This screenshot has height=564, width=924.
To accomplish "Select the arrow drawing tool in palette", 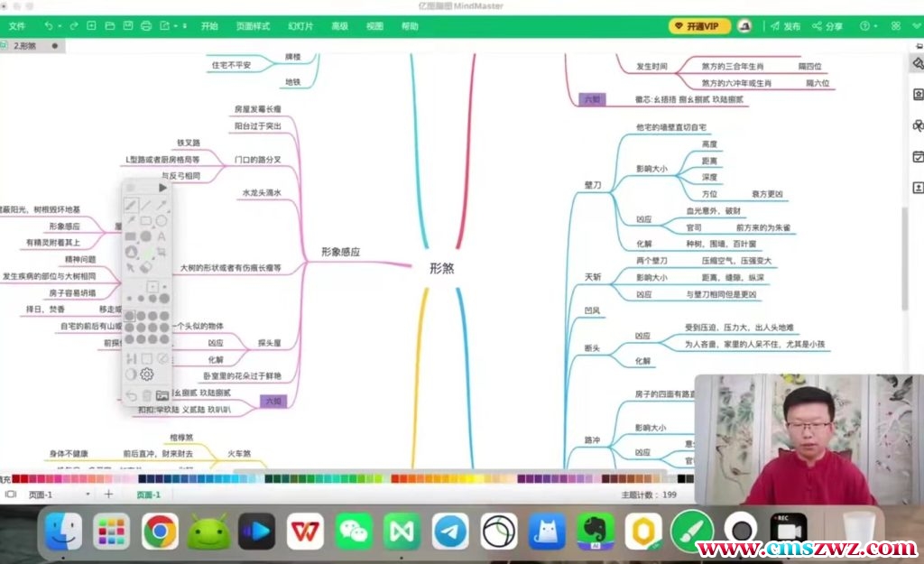I will (x=162, y=206).
